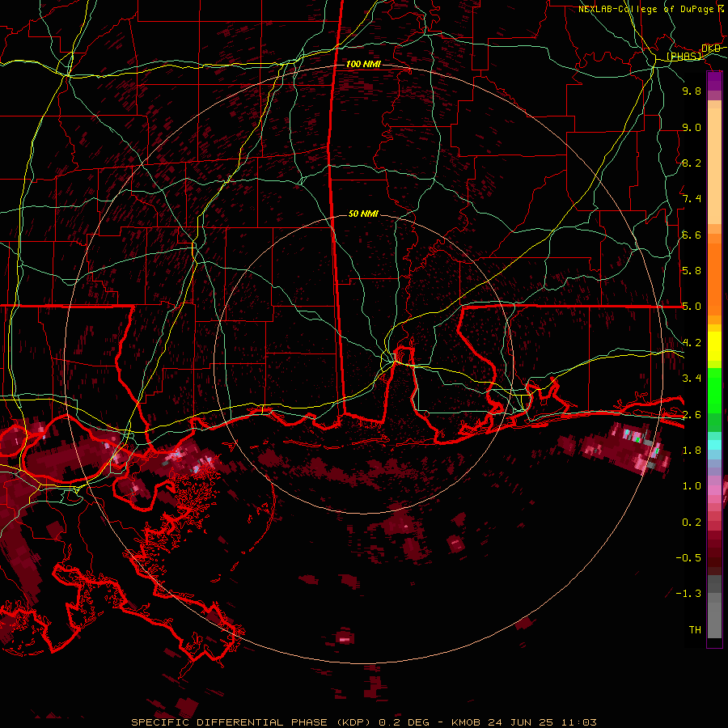Click the 7.4 value on KDP scale
The image size is (728, 728).
(692, 199)
